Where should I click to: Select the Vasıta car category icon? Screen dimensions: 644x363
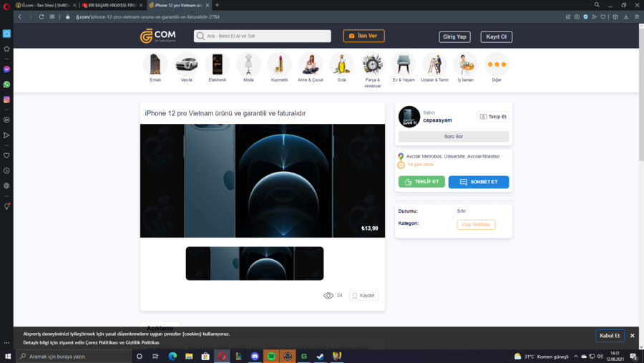(186, 64)
